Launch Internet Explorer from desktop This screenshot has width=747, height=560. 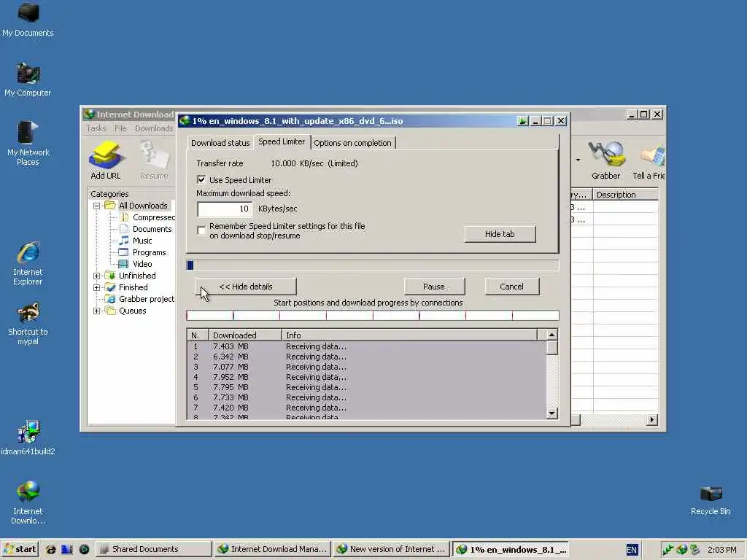click(28, 263)
